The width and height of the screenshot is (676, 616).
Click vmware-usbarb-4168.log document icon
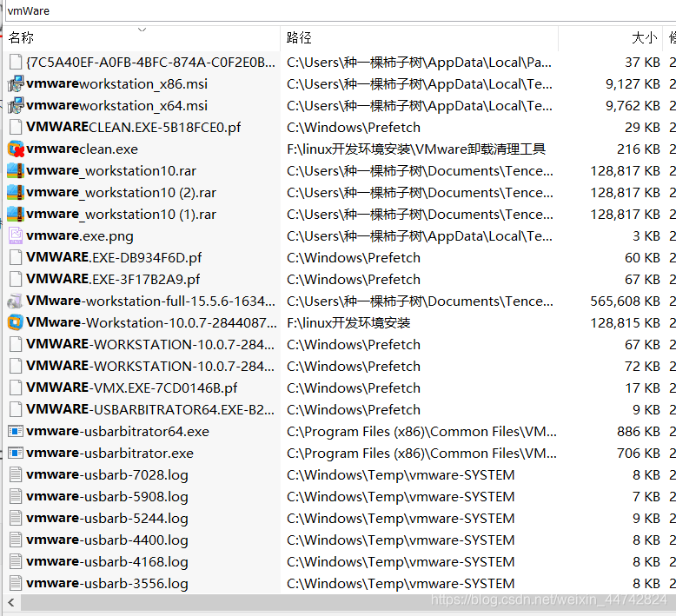pos(16,561)
